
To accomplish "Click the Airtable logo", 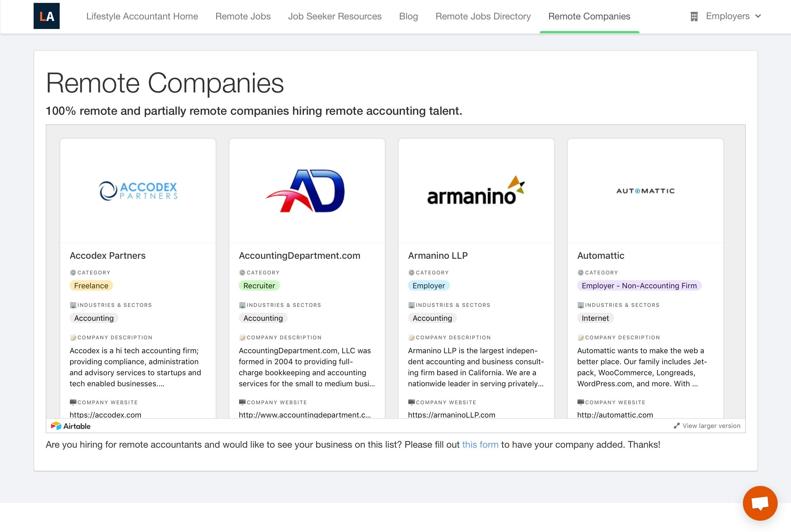I will [70, 426].
